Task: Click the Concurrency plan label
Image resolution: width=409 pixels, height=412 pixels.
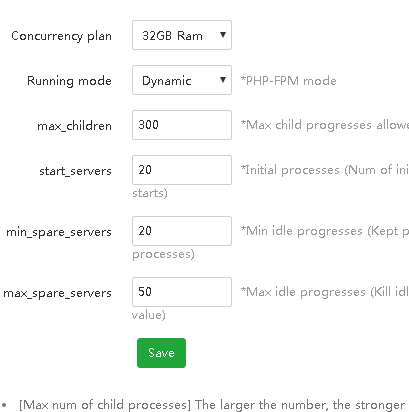Action: pyautogui.click(x=61, y=36)
